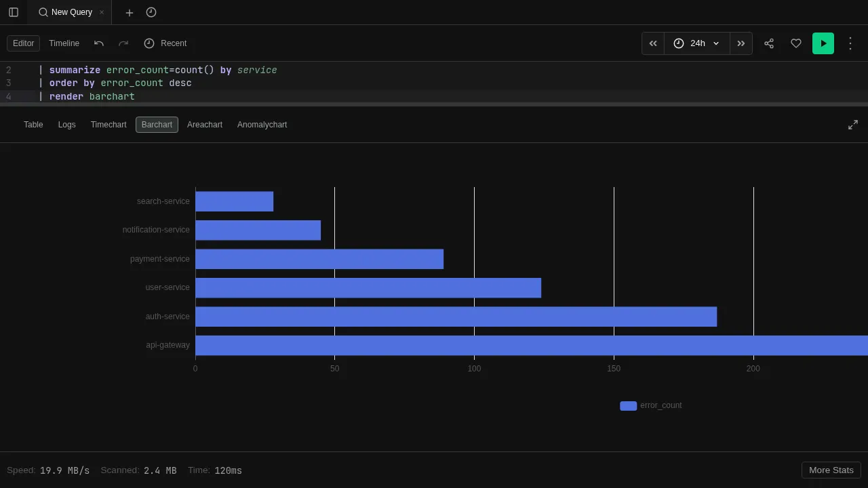Image resolution: width=868 pixels, height=488 pixels.
Task: Toggle the left sidebar panel
Action: [x=14, y=12]
